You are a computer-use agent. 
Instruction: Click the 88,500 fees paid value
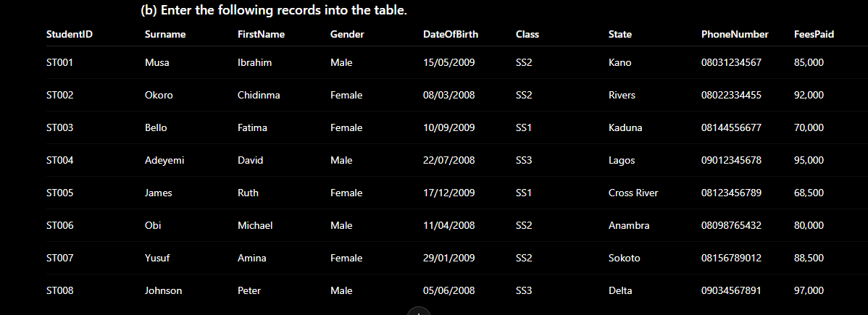[x=809, y=259]
